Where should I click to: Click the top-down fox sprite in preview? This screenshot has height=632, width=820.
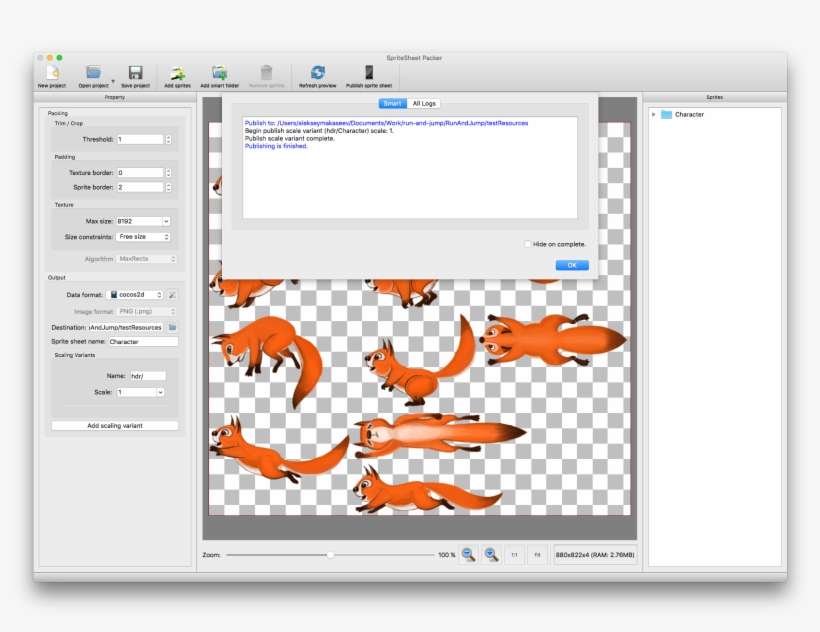pyautogui.click(x=553, y=340)
